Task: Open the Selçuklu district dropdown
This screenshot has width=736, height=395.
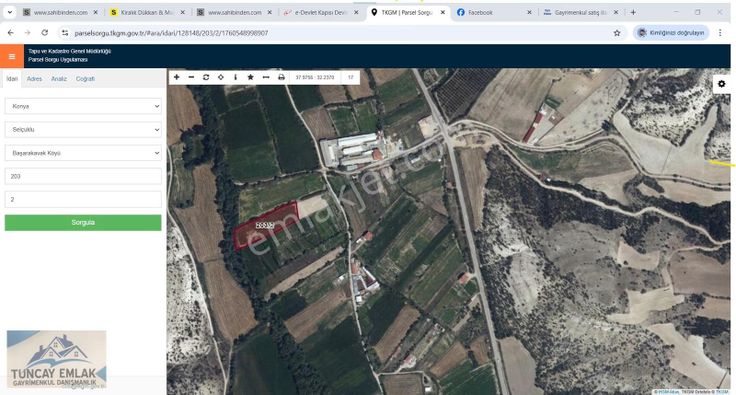Action: 83,129
